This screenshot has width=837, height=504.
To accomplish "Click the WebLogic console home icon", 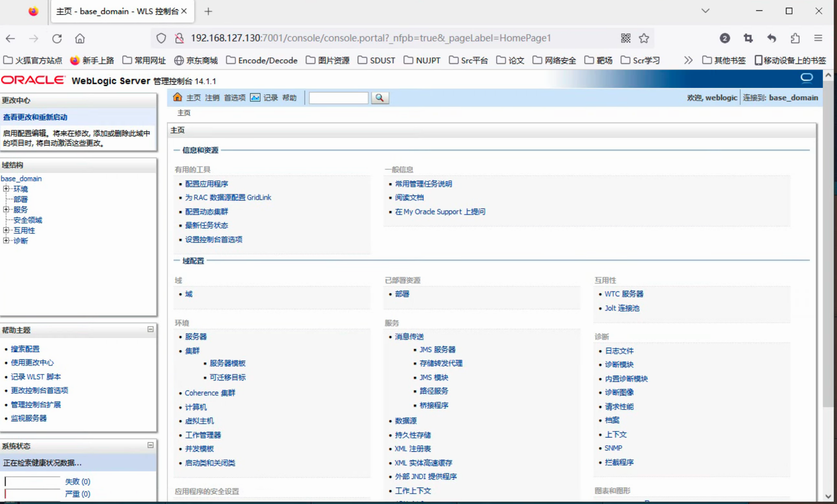I will pyautogui.click(x=178, y=98).
